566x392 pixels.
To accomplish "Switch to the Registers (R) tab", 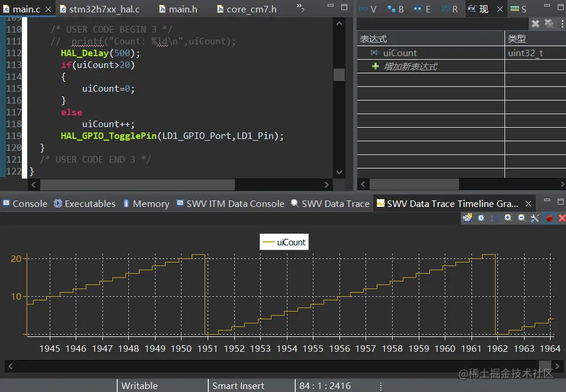I will 449,9.
